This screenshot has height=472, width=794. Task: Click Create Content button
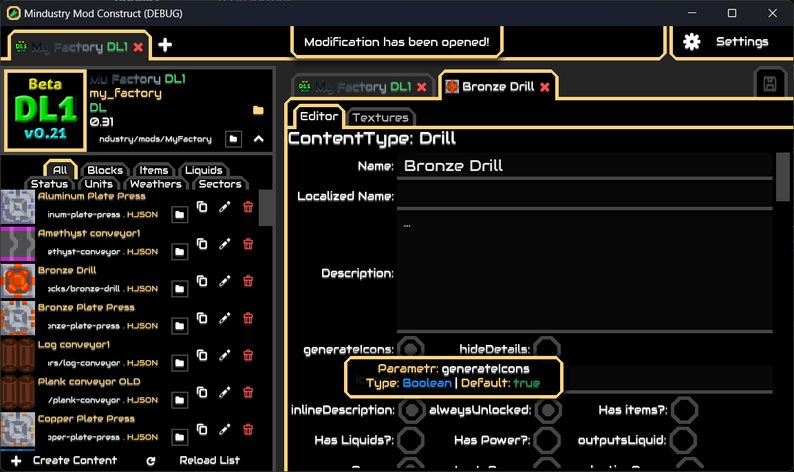(x=64, y=460)
